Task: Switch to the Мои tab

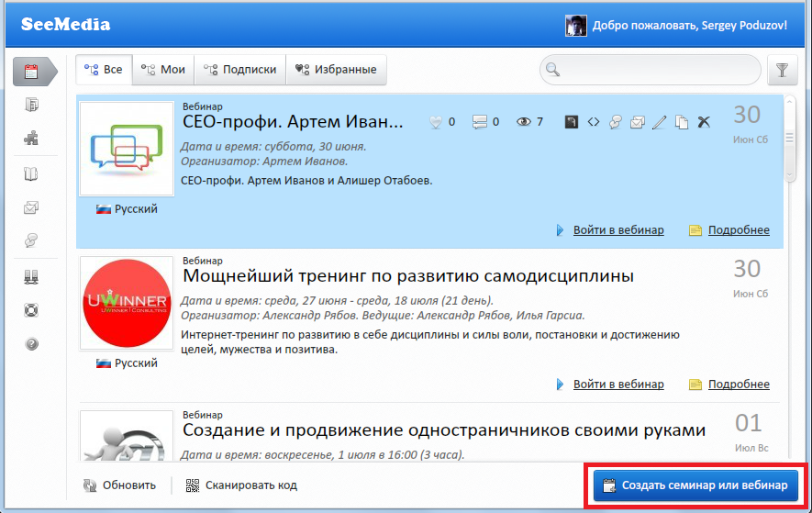Action: 163,70
